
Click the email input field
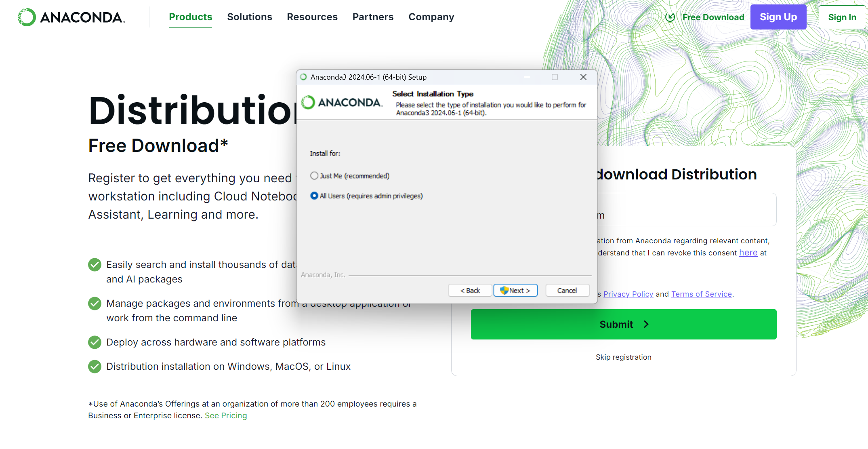[x=687, y=210]
